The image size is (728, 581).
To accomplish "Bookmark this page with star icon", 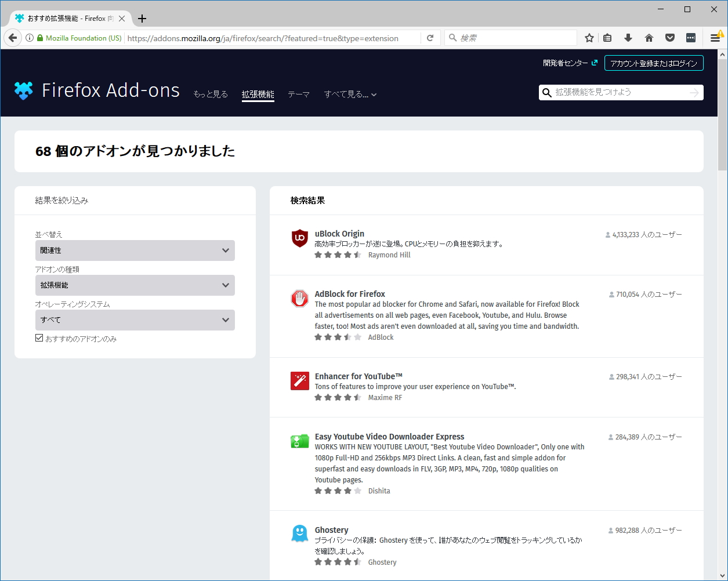I will coord(589,38).
